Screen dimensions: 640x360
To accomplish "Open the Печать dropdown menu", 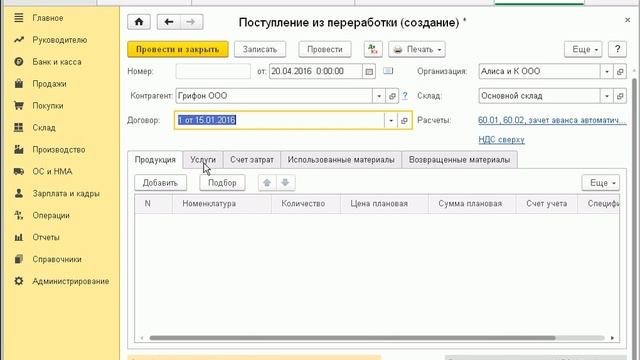I will pos(417,49).
